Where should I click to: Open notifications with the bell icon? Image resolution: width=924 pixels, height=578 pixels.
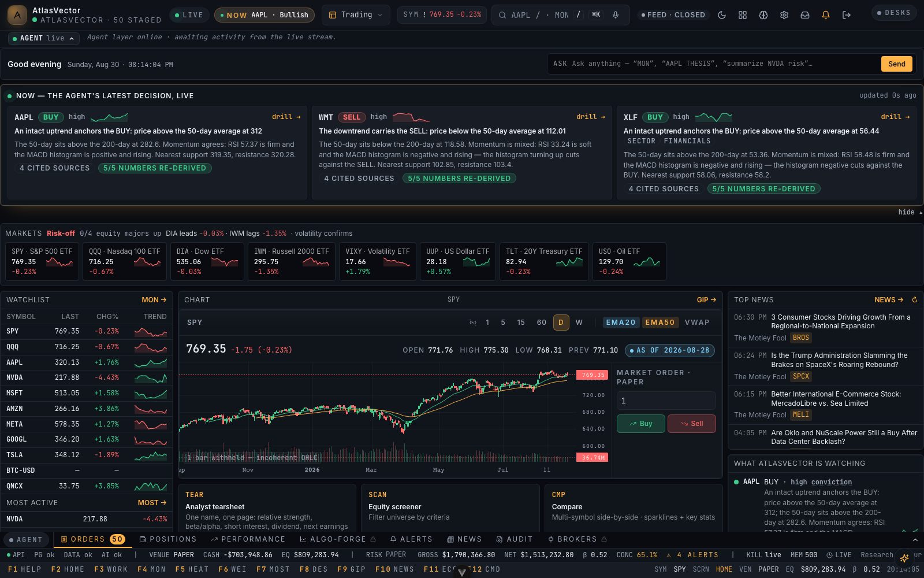point(826,15)
